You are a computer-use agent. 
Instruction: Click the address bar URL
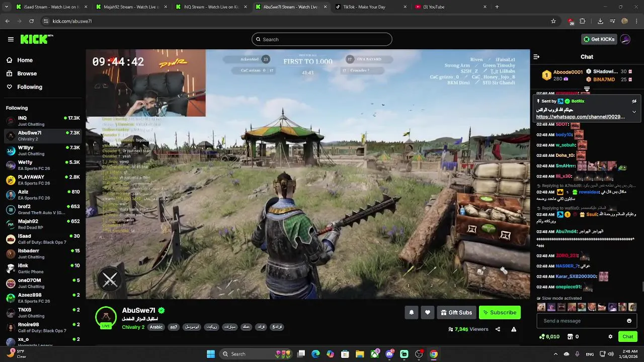click(72, 21)
